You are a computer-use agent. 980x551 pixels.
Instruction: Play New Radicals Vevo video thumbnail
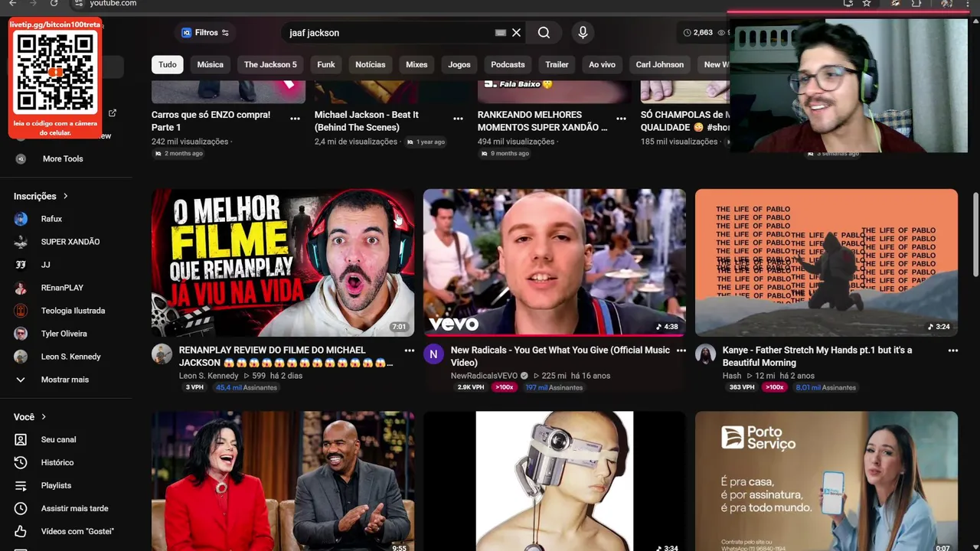tap(554, 262)
